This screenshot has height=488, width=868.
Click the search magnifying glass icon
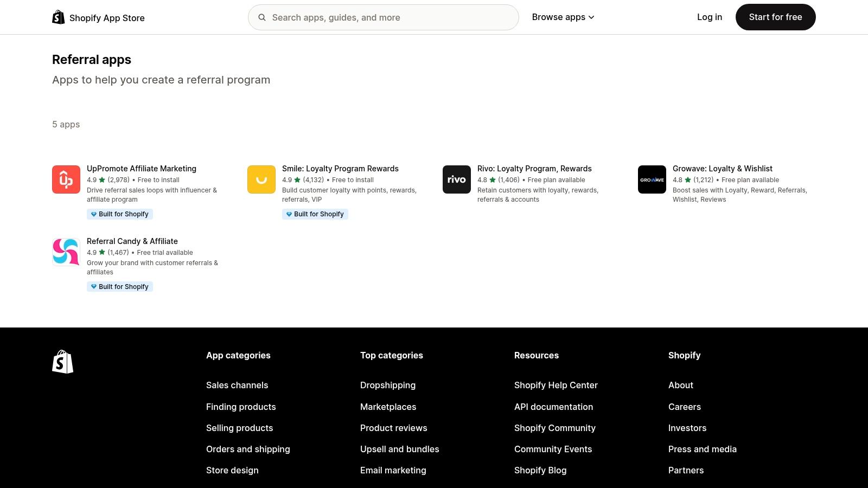pos(262,17)
